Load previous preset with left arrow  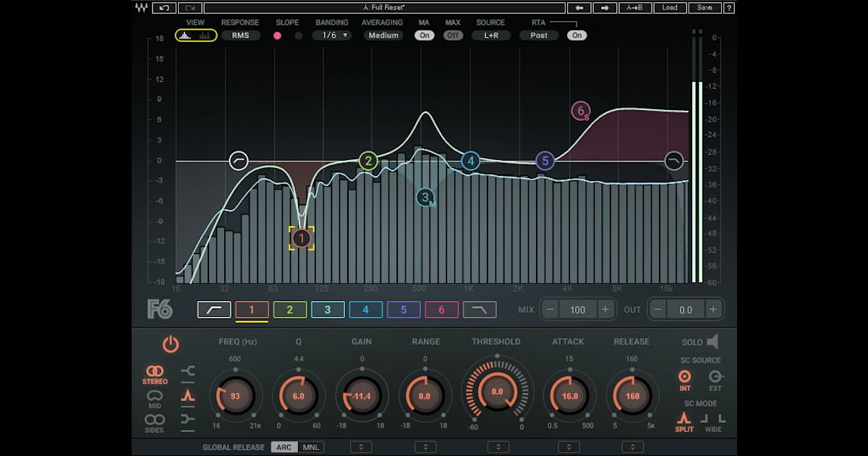click(x=579, y=8)
